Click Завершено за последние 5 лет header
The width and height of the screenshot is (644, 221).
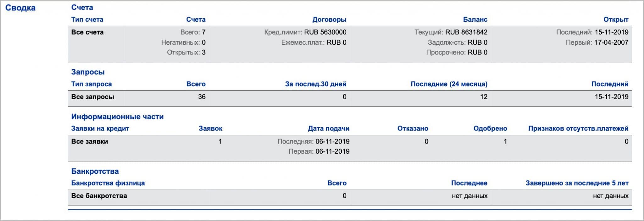577,183
